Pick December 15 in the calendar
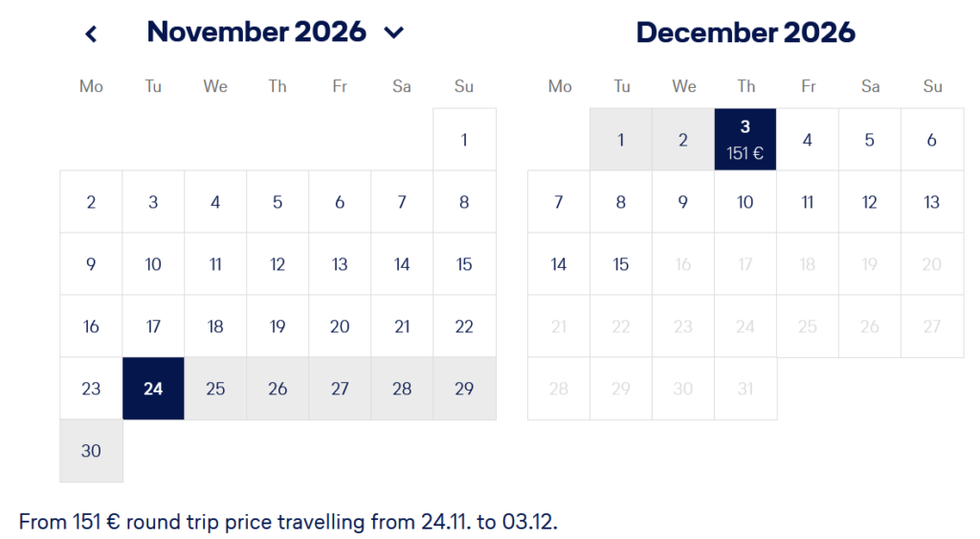Viewport: 980px width, 539px height. tap(621, 264)
